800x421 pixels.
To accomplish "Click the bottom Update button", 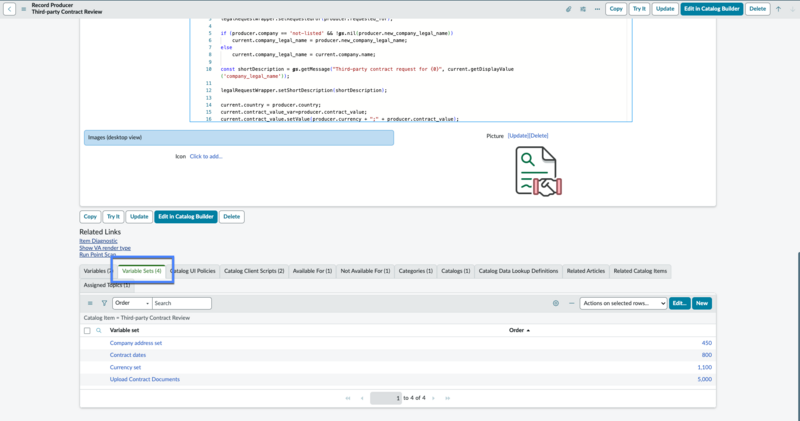I will [x=139, y=217].
